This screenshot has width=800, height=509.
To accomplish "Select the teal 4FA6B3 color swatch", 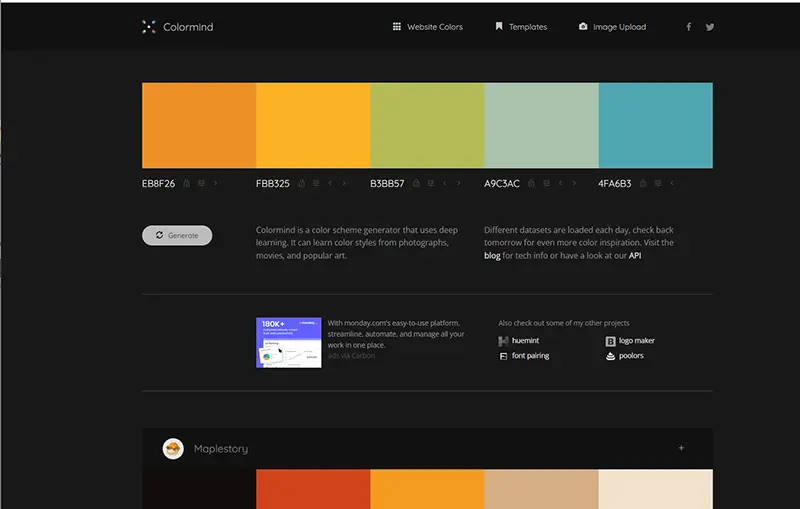I will point(655,125).
